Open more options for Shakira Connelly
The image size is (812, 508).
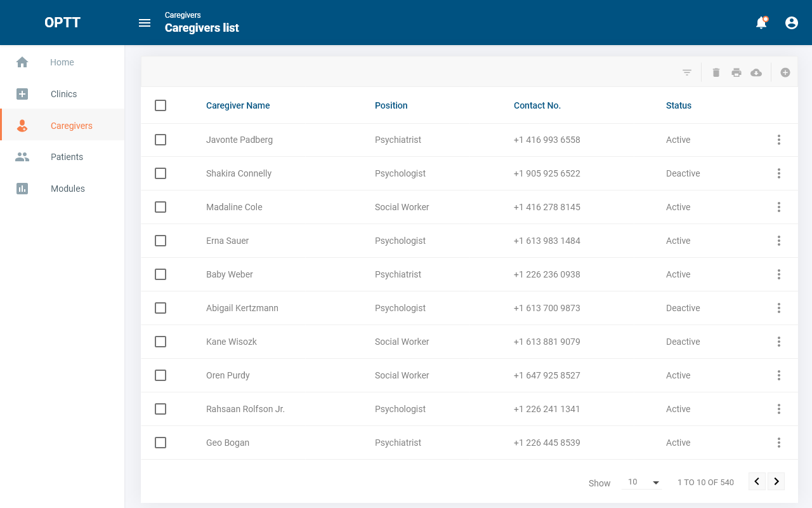(x=779, y=173)
